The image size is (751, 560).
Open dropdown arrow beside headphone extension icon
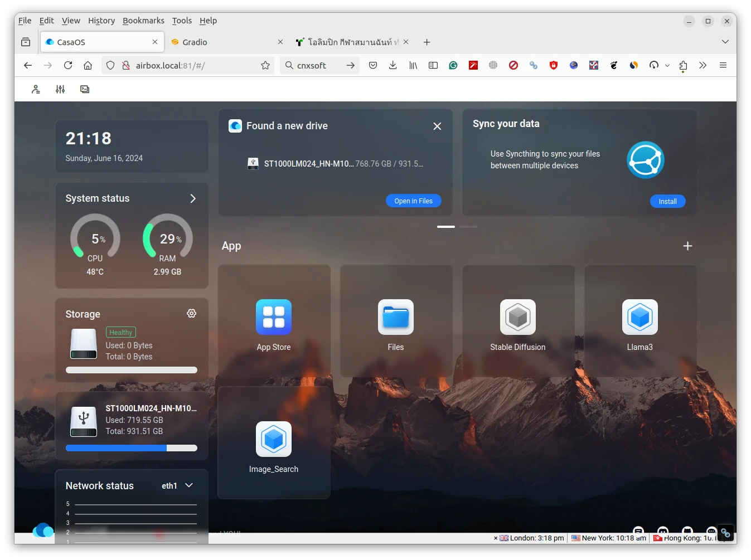point(667,65)
